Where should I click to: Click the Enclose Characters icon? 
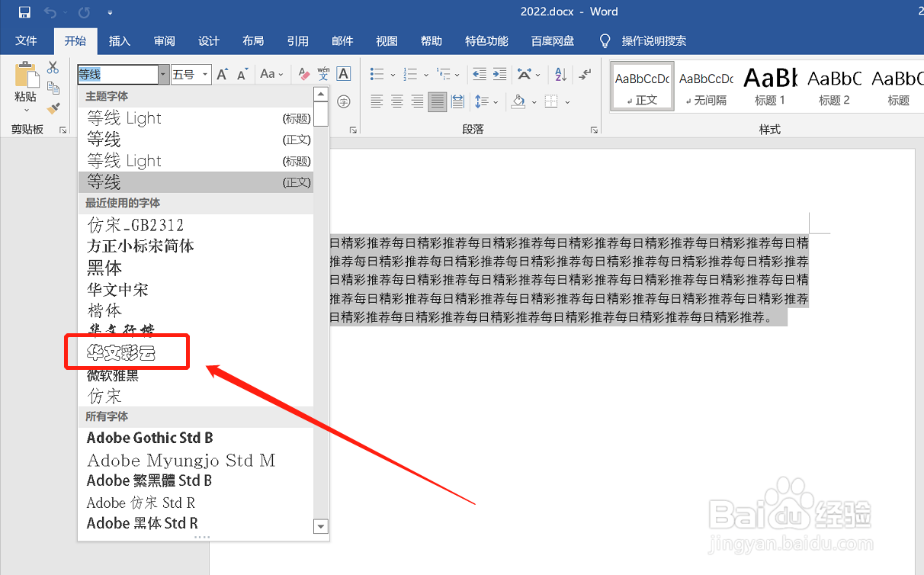coord(343,101)
